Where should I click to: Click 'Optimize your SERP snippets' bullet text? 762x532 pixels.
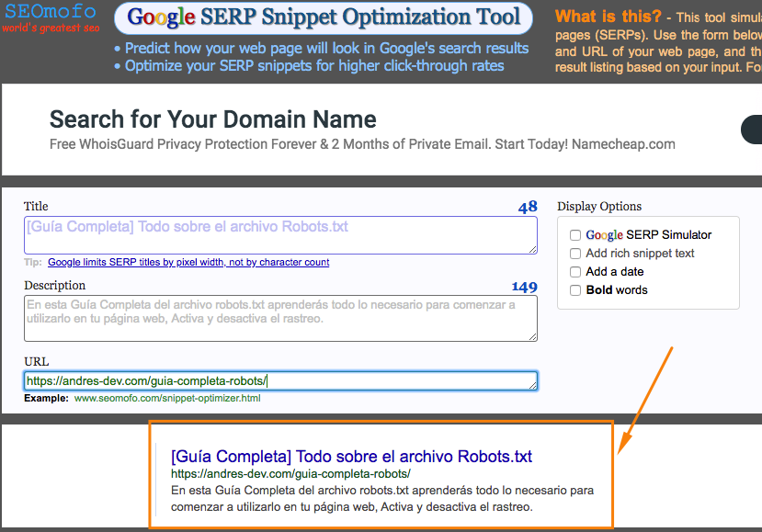click(x=314, y=65)
